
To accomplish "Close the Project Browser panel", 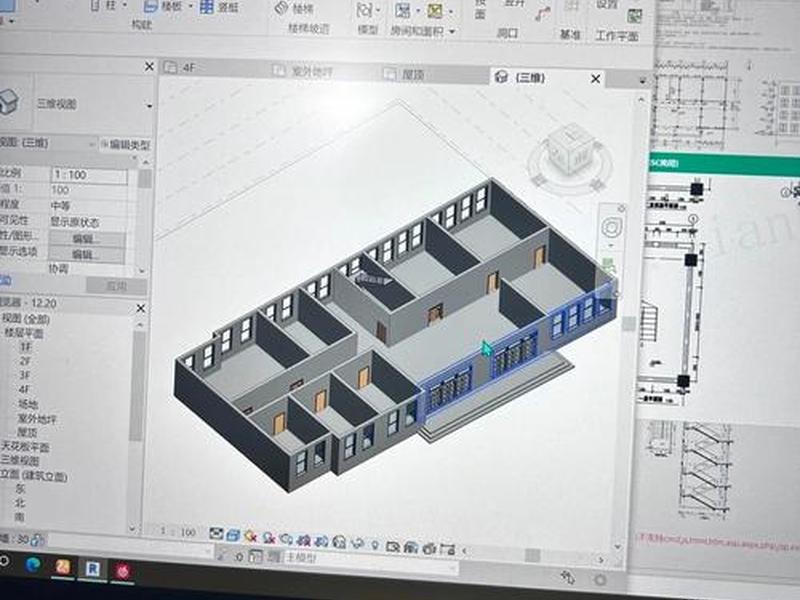I will [141, 308].
